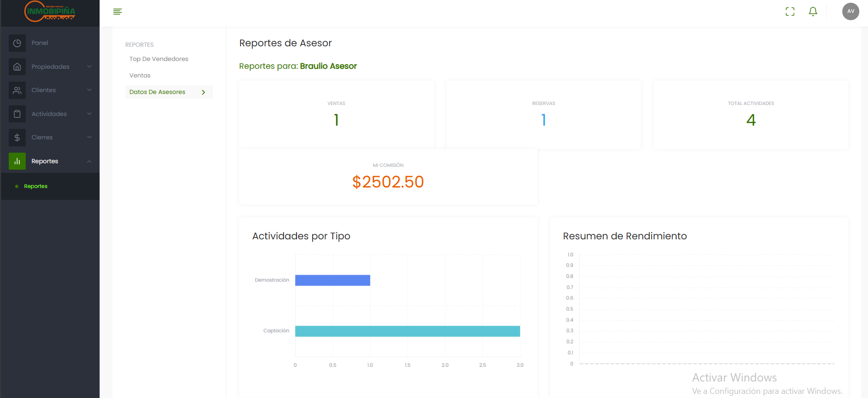
Task: Click the Total Actividades value 4
Action: (x=751, y=120)
